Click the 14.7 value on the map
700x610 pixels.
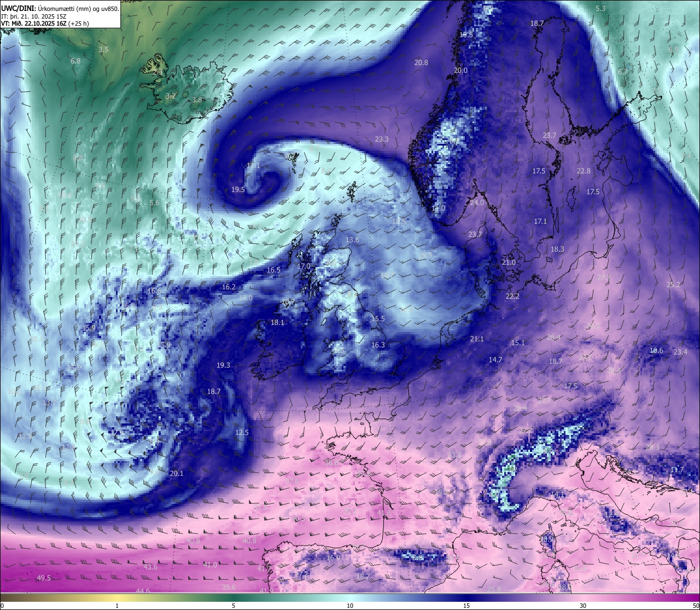495,360
